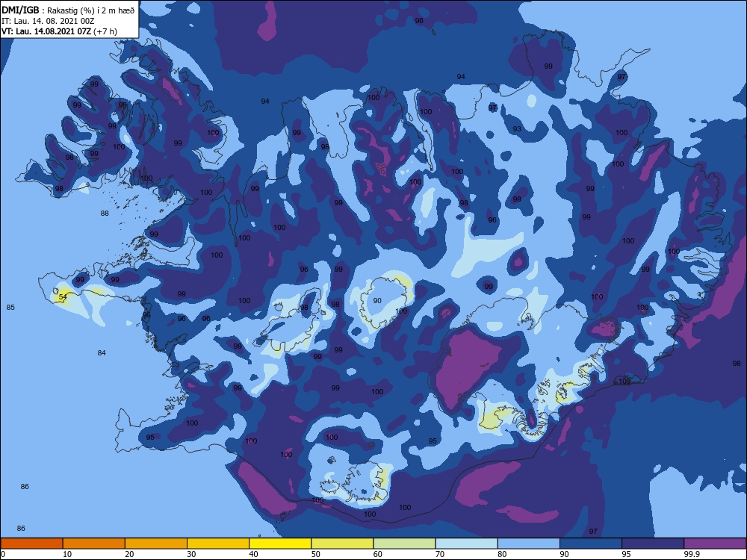The width and height of the screenshot is (747, 560).
Task: Click the legend tick label '20'
Action: coord(129,554)
